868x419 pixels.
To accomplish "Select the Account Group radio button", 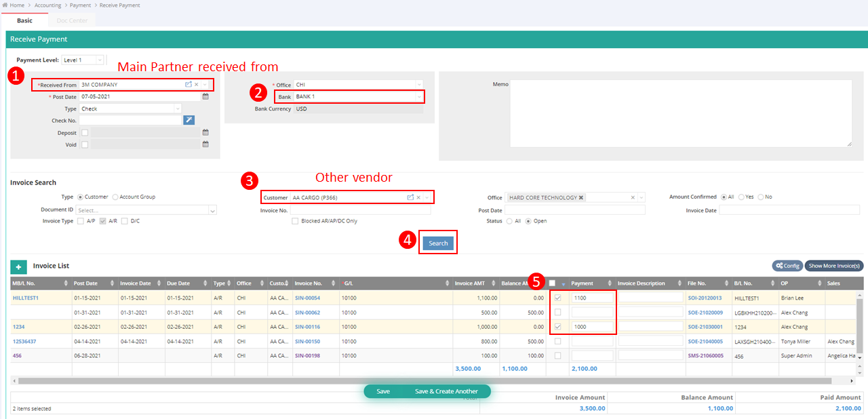I will [x=115, y=197].
